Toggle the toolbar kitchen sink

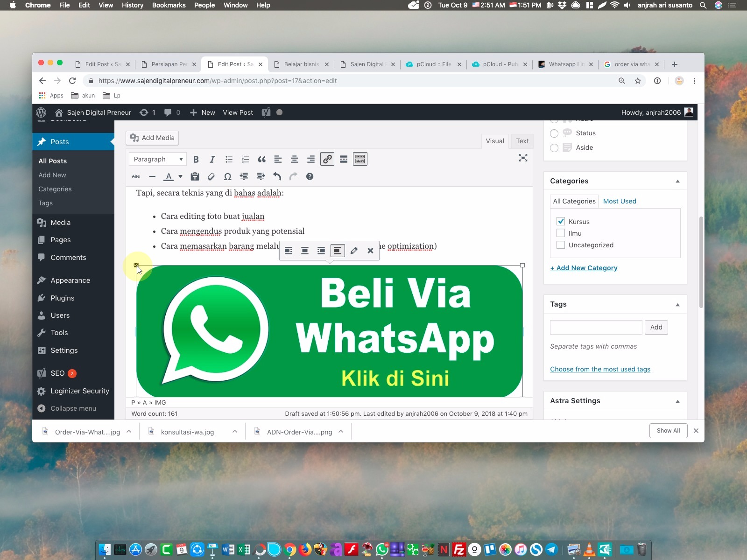[360, 159]
